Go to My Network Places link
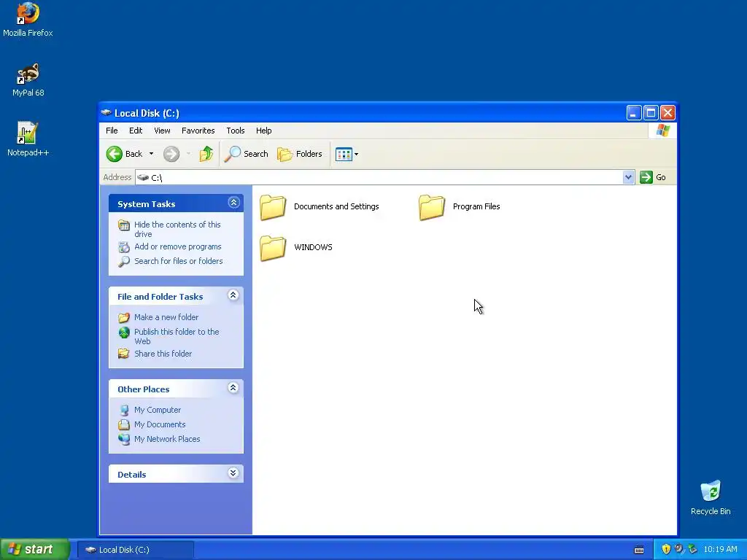The height and width of the screenshot is (560, 747). coord(167,439)
